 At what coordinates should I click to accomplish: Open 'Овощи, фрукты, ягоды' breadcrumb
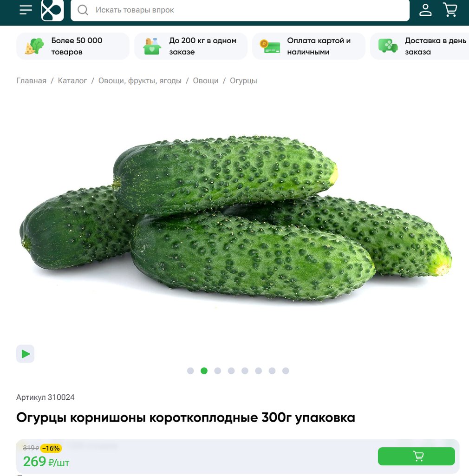pyautogui.click(x=140, y=81)
